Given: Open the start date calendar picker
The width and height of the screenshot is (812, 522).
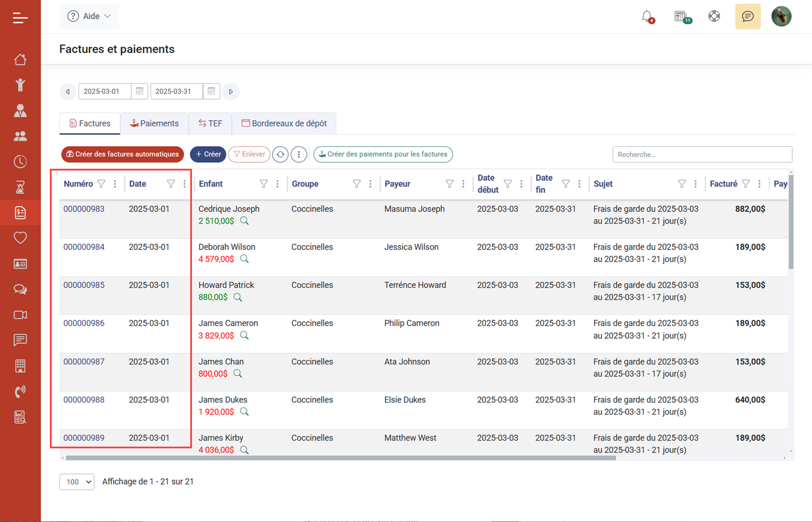Looking at the screenshot, I should (x=139, y=92).
